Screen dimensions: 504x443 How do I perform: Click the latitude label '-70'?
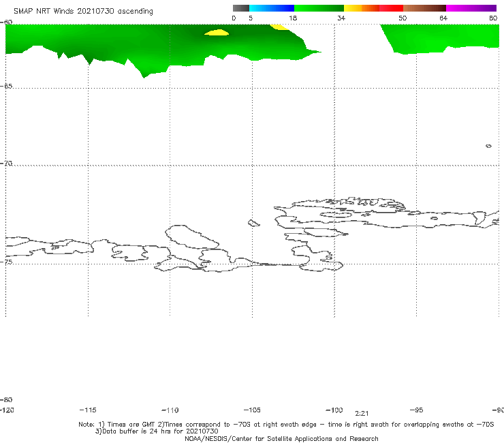[x=6, y=164]
